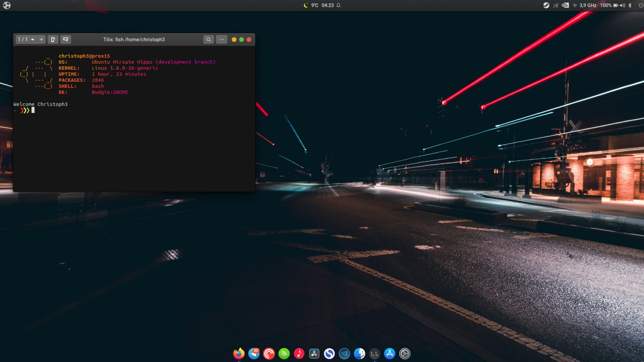
Task: Click the 'open new terminal right' split icon
Action: 53,39
